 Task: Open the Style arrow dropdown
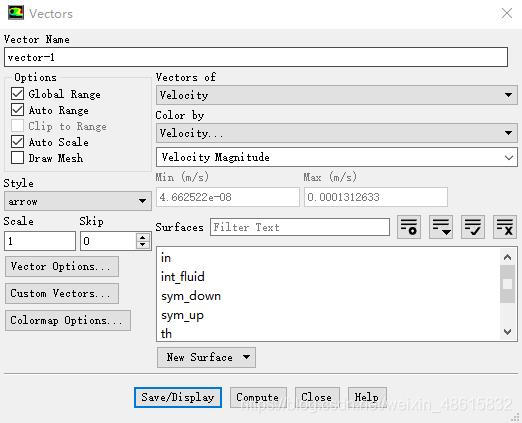pyautogui.click(x=78, y=201)
